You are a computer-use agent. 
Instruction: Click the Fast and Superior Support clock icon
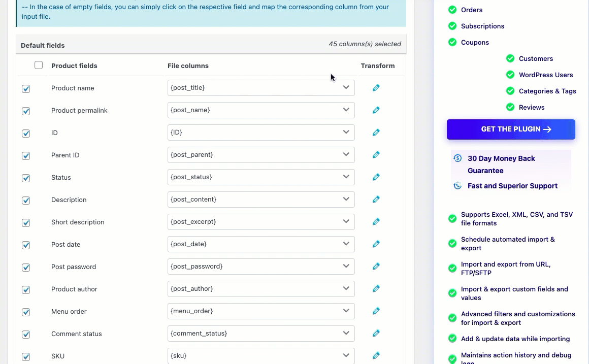(457, 186)
